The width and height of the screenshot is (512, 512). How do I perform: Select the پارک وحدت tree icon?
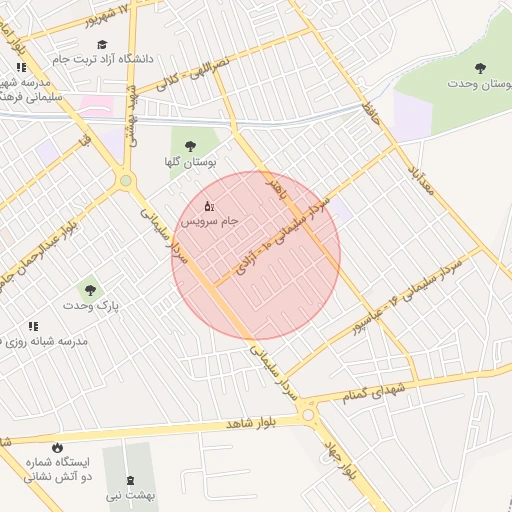pos(90,290)
